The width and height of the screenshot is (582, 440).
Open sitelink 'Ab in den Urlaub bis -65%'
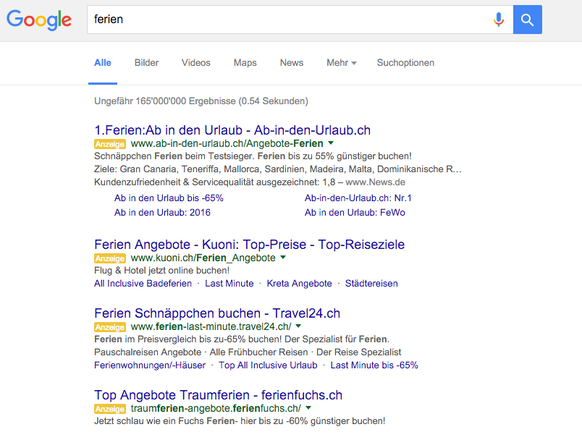click(x=169, y=198)
